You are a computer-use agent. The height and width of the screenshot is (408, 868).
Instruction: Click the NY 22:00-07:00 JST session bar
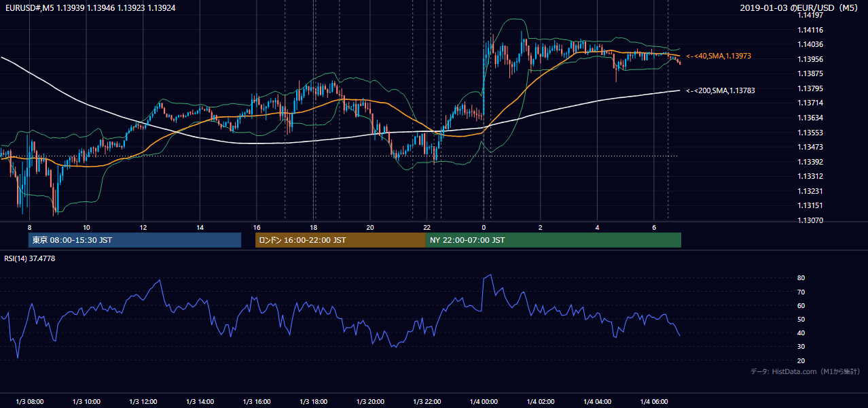click(x=554, y=240)
